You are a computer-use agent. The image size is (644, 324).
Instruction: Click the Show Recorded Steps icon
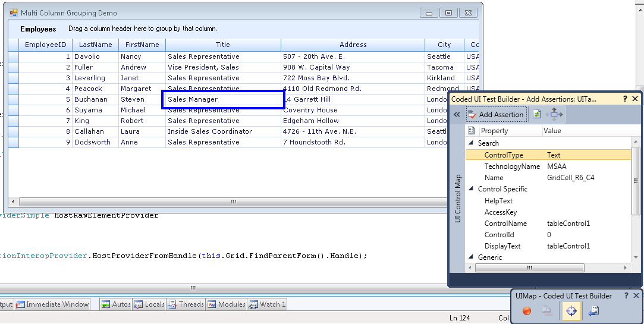(x=546, y=310)
